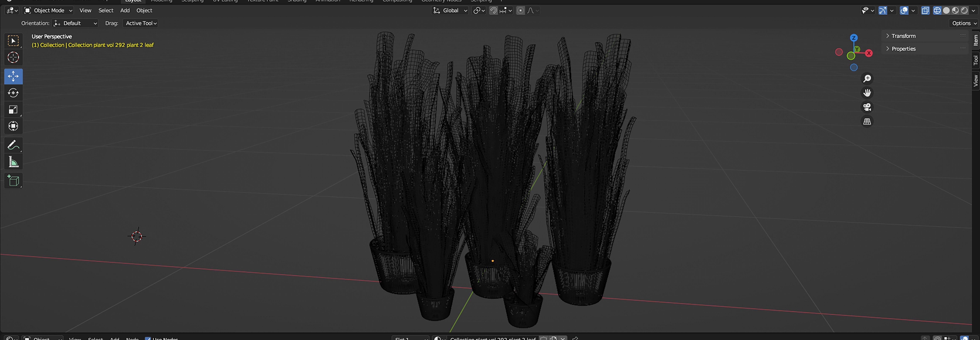Switch to Tool sidebar tab
This screenshot has height=340, width=980.
[976, 60]
